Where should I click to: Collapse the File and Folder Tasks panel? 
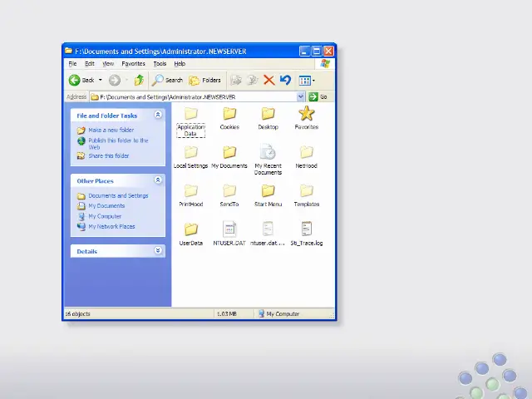(158, 116)
